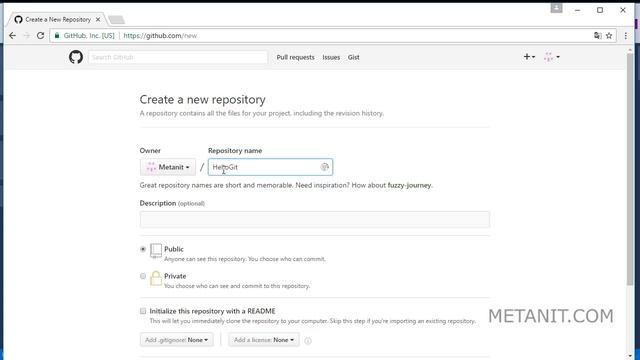Go back using the browser back arrow
This screenshot has width=640, height=360.
point(12,36)
